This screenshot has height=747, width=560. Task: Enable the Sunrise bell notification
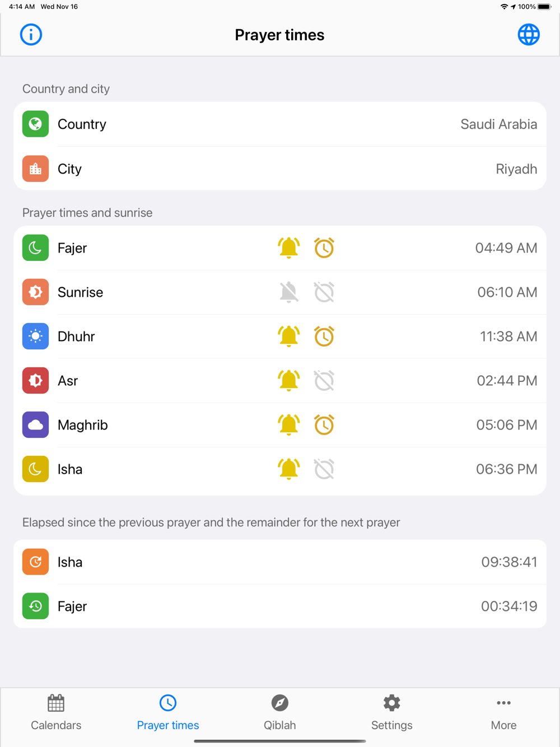tap(289, 292)
